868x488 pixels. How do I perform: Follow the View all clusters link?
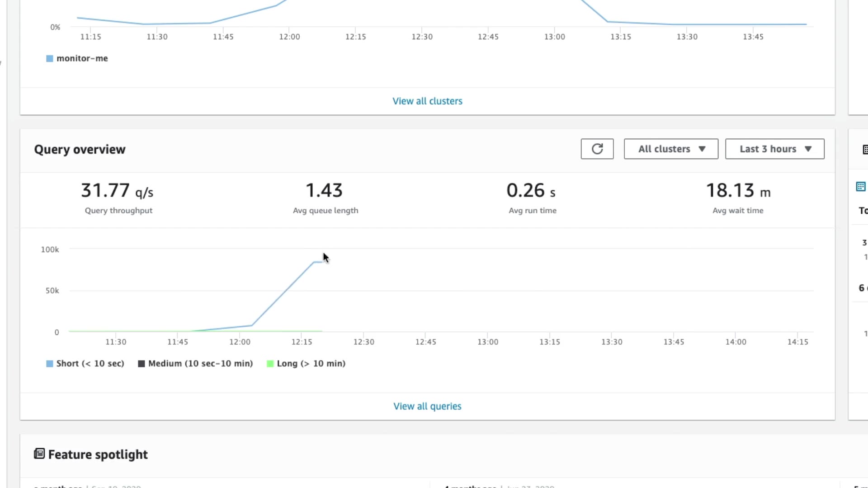tap(427, 101)
